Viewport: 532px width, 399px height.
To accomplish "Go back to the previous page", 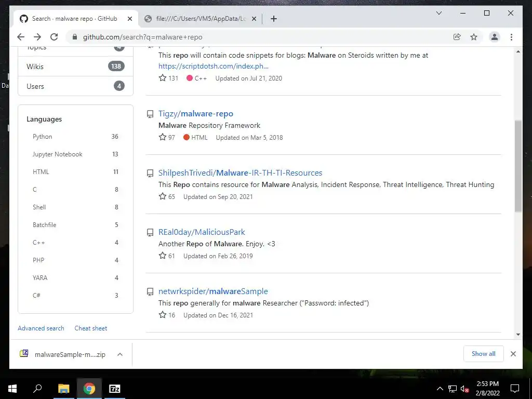I will 21,37.
